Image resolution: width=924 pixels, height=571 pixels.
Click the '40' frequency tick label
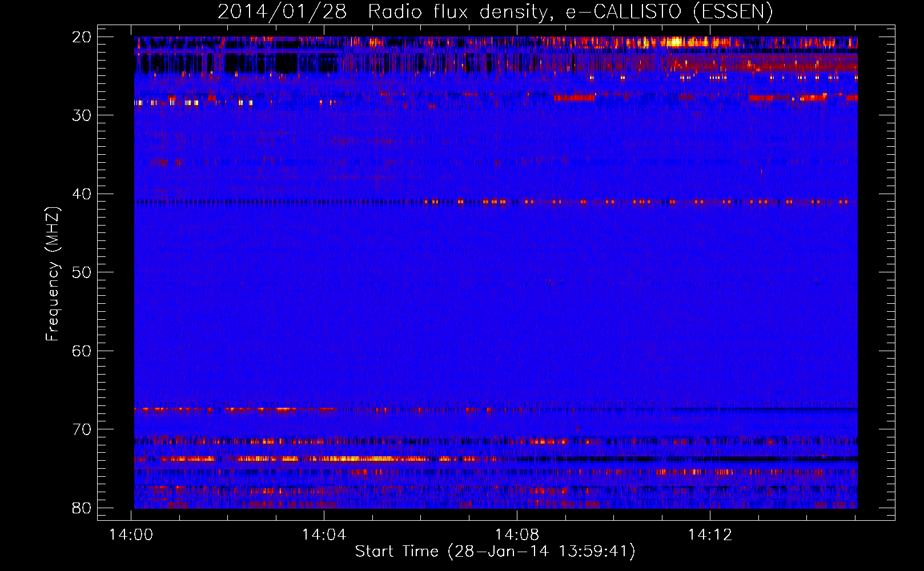(82, 194)
